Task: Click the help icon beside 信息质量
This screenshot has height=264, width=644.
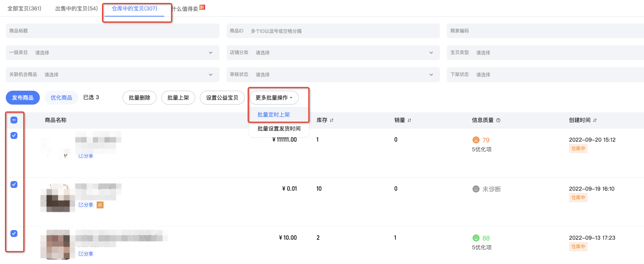Action: click(x=498, y=120)
